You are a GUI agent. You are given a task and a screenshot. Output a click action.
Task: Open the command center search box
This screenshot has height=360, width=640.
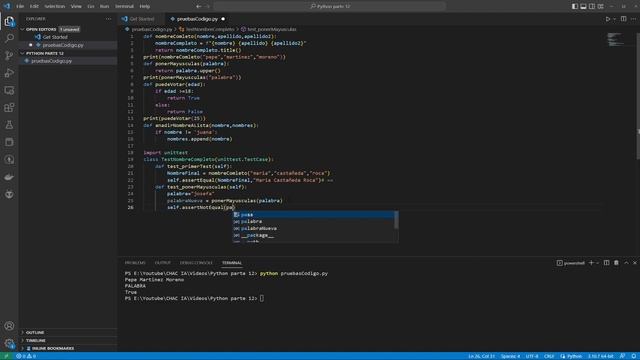(x=330, y=7)
